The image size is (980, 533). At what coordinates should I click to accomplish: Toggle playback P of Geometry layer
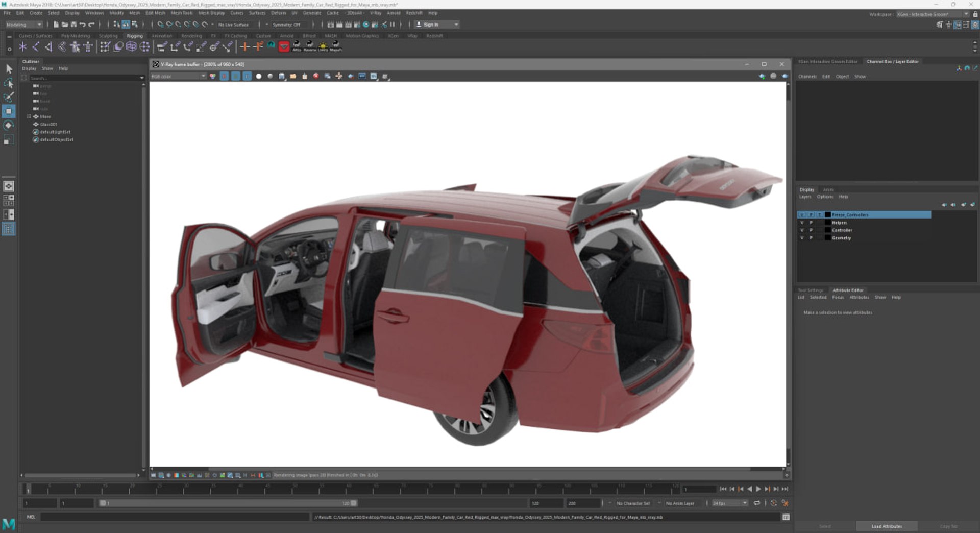[811, 238]
